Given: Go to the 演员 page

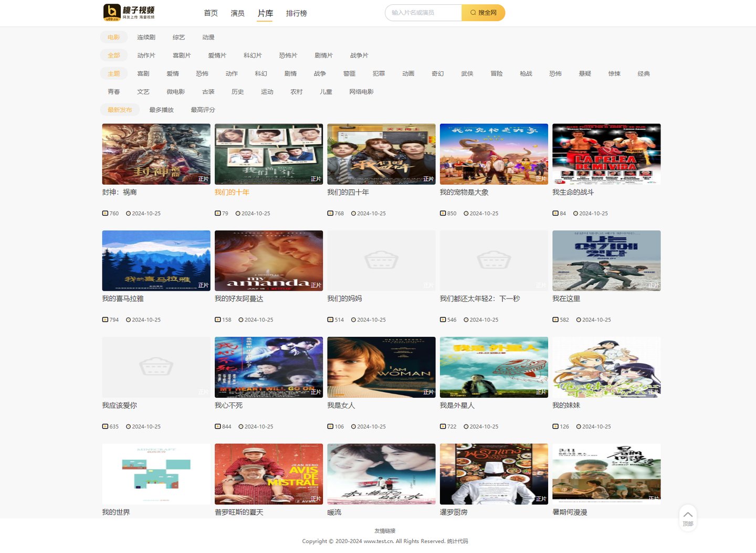Looking at the screenshot, I should pyautogui.click(x=238, y=13).
